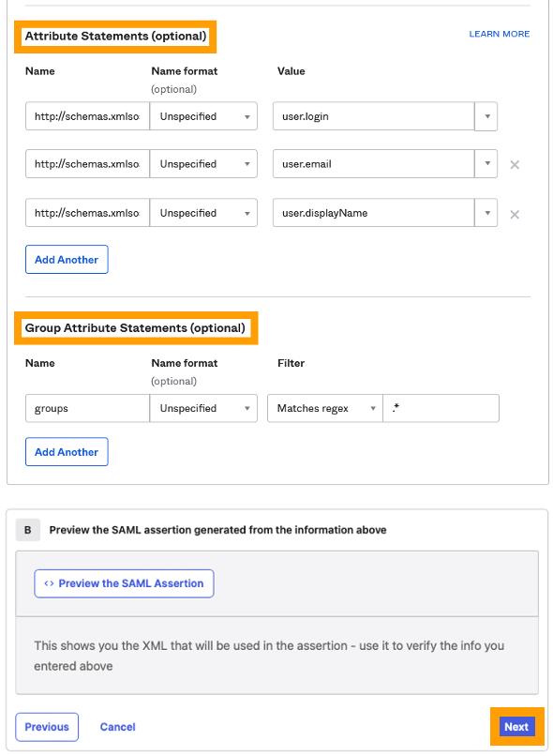Preview the SAML Assertion
This screenshot has height=756, width=553.
pyautogui.click(x=124, y=583)
